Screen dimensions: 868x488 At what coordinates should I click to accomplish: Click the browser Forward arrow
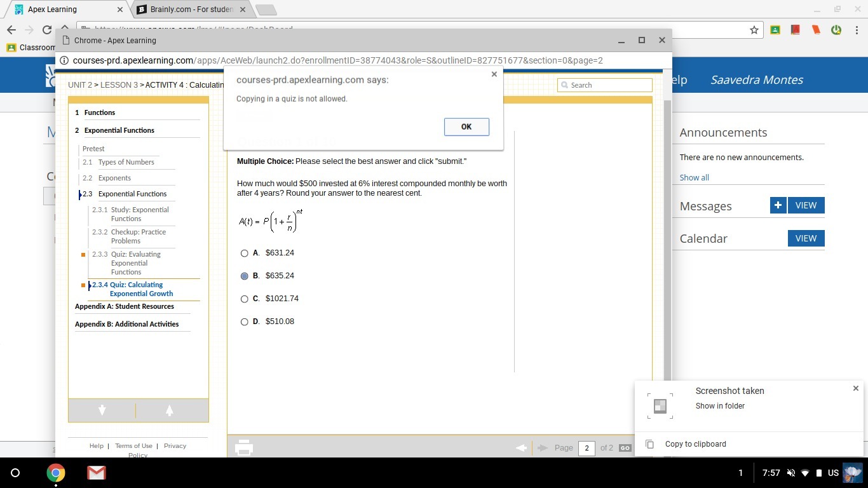[x=29, y=30]
